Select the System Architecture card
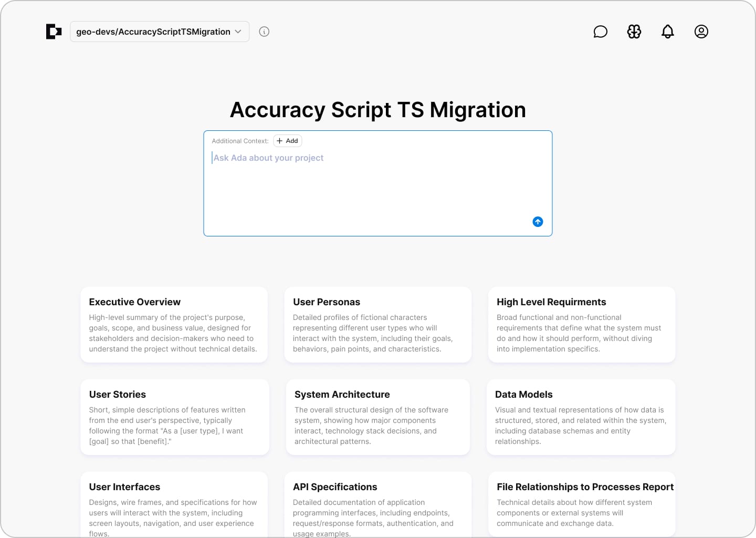The height and width of the screenshot is (538, 756). coord(377,417)
